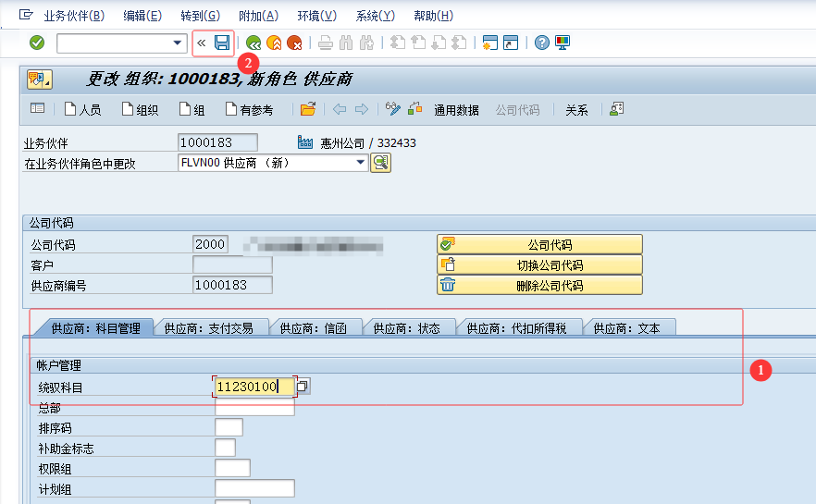Click the green Back arrow icon
Image resolution: width=816 pixels, height=504 pixels.
point(253,43)
